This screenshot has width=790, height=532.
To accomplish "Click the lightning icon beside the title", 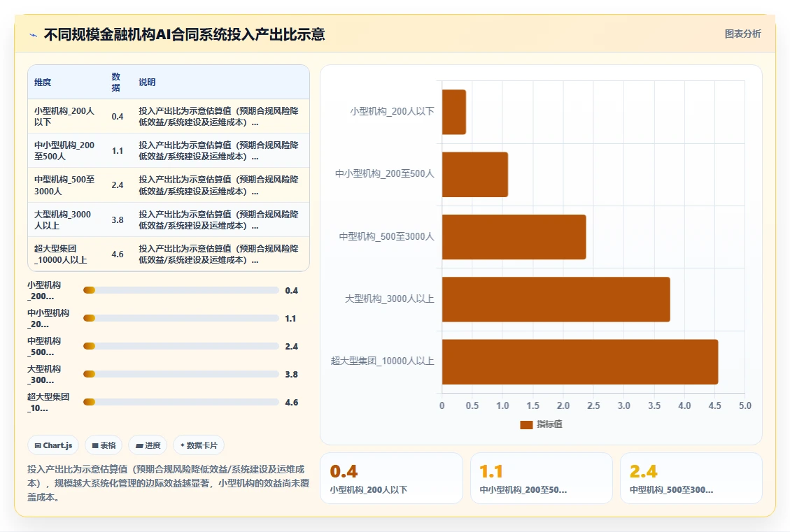I will (34, 35).
